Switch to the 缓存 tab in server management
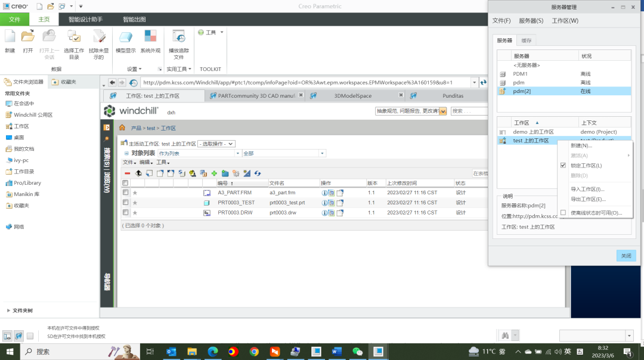The height and width of the screenshot is (360, 644). click(x=526, y=41)
